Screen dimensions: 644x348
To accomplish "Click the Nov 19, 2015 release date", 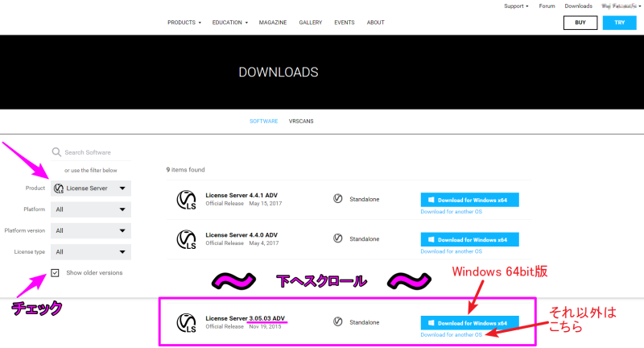I will coord(265,326).
